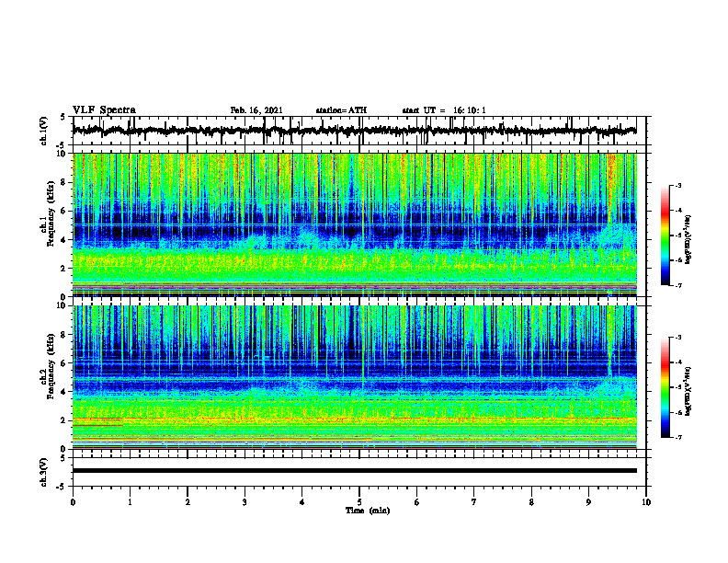Click the "-7" label on ch.2 color bar

click(677, 437)
